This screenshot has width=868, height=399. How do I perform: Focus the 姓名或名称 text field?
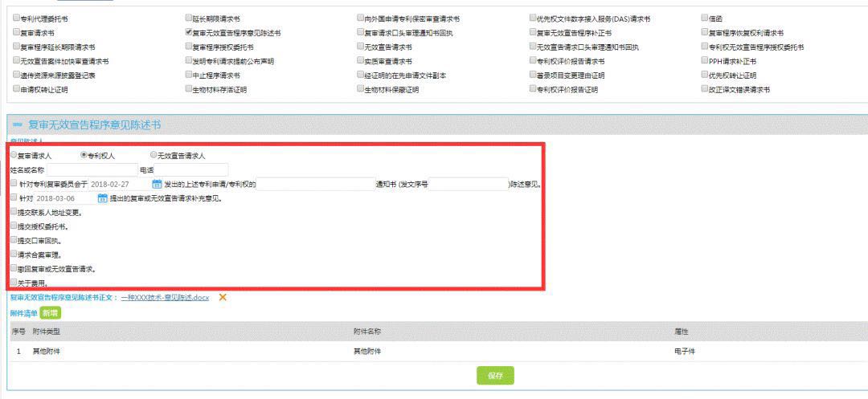coord(92,170)
